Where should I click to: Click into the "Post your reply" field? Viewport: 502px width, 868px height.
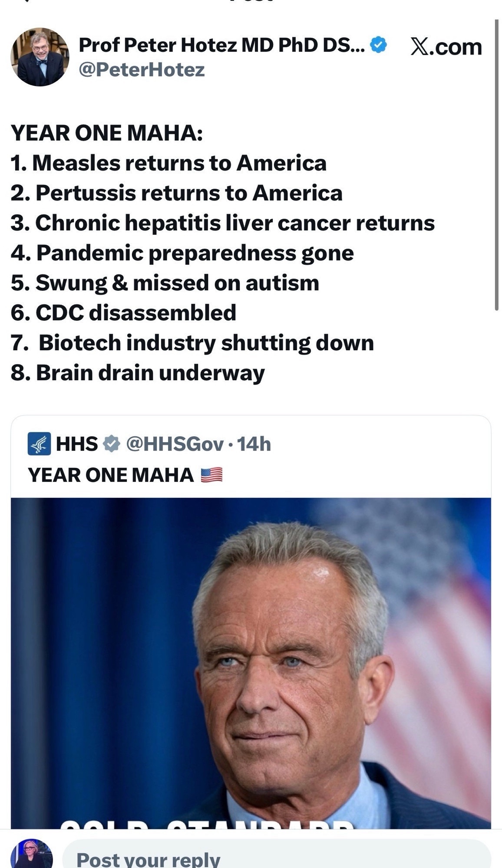tap(276, 857)
